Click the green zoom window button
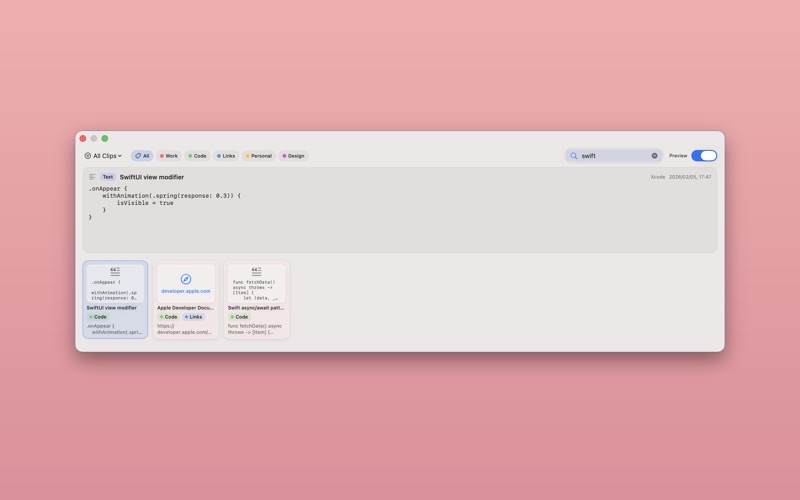The image size is (800, 500). [105, 138]
